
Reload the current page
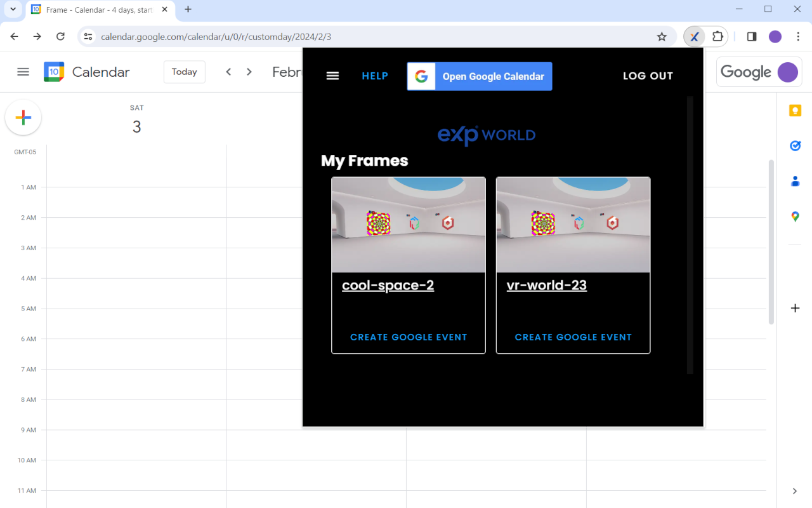coord(61,36)
